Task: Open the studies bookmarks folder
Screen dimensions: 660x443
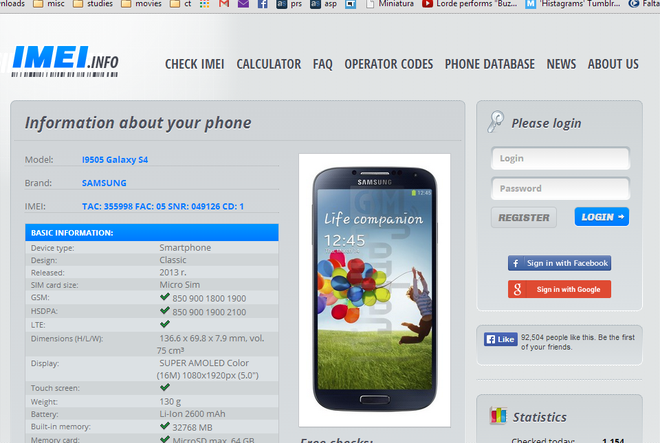Action: (93, 4)
